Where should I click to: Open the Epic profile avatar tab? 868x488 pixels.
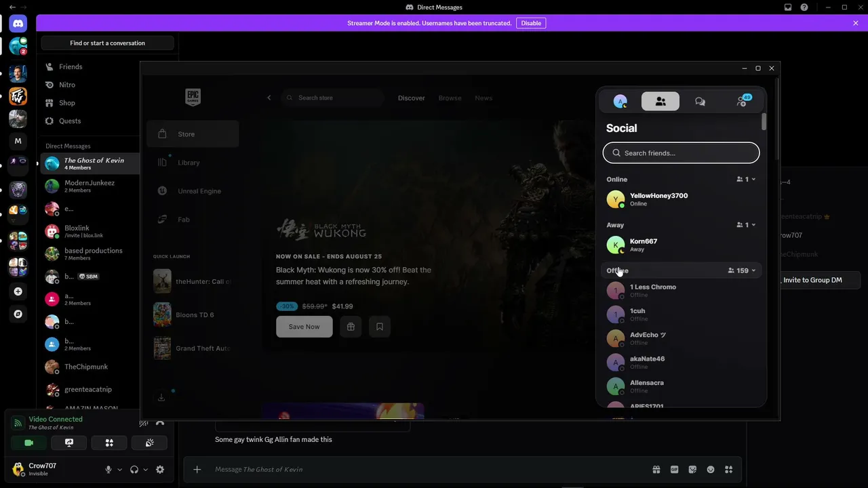[x=620, y=101]
